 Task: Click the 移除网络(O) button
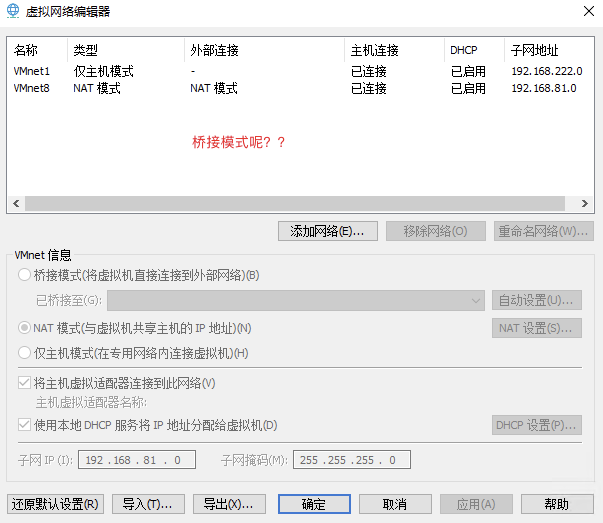click(x=436, y=231)
